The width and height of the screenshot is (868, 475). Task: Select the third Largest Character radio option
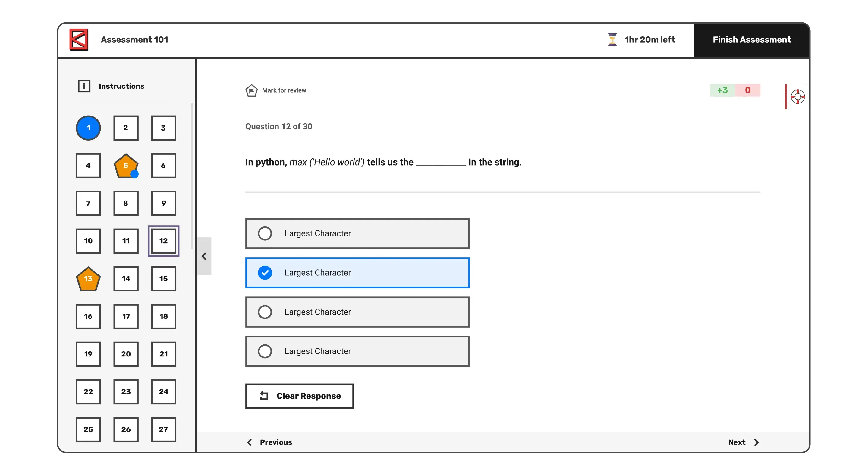[265, 312]
